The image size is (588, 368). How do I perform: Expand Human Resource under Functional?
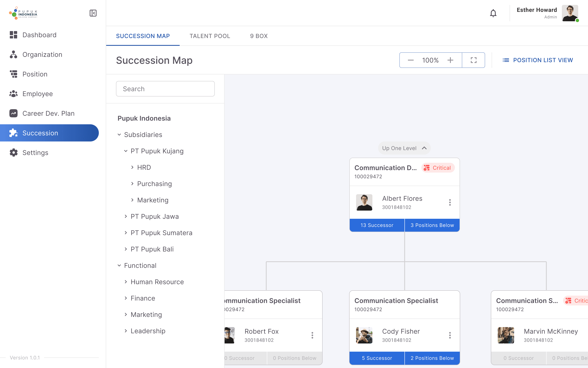tap(126, 282)
